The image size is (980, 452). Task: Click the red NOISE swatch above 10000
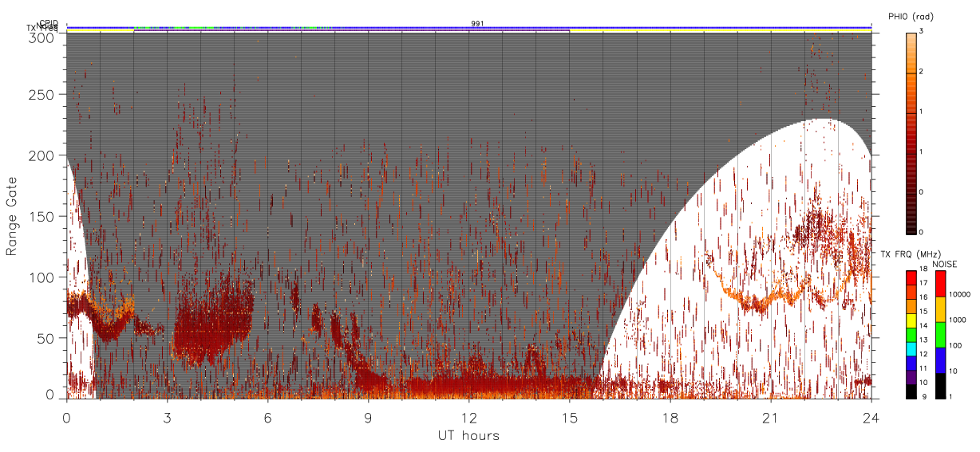pos(940,284)
